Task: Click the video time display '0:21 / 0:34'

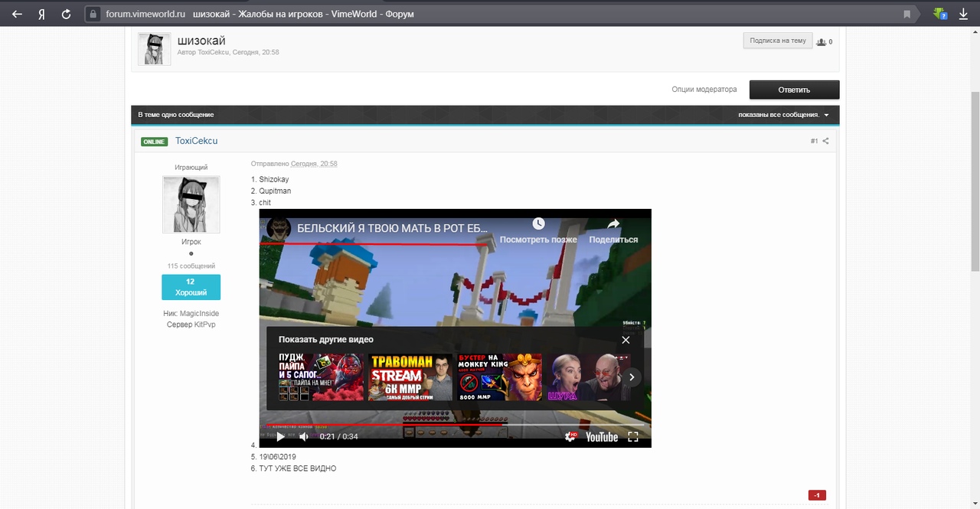Action: point(338,436)
